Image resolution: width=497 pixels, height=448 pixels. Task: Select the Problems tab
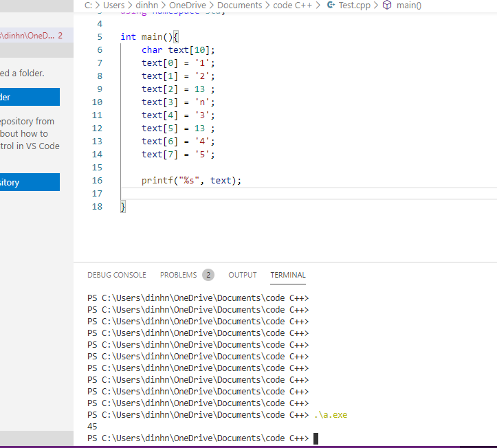pos(178,275)
